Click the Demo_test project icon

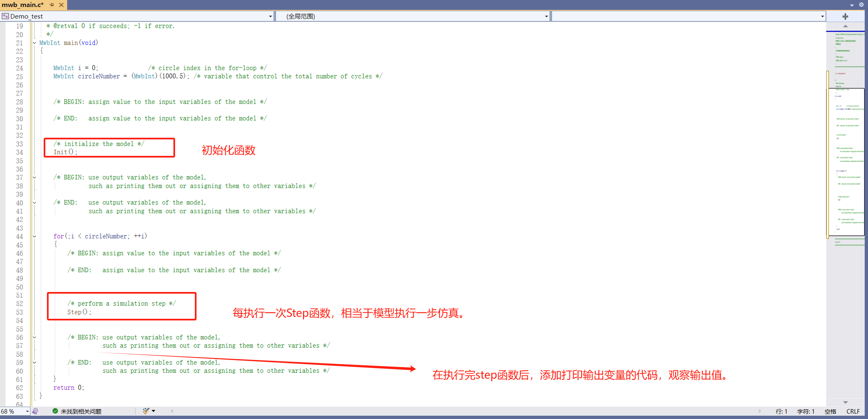pyautogui.click(x=5, y=16)
